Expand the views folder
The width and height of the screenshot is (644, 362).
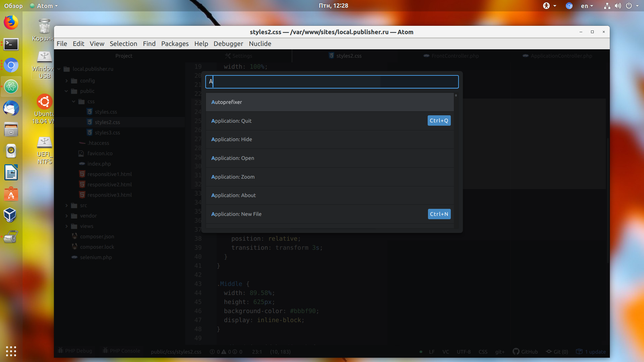pyautogui.click(x=66, y=226)
